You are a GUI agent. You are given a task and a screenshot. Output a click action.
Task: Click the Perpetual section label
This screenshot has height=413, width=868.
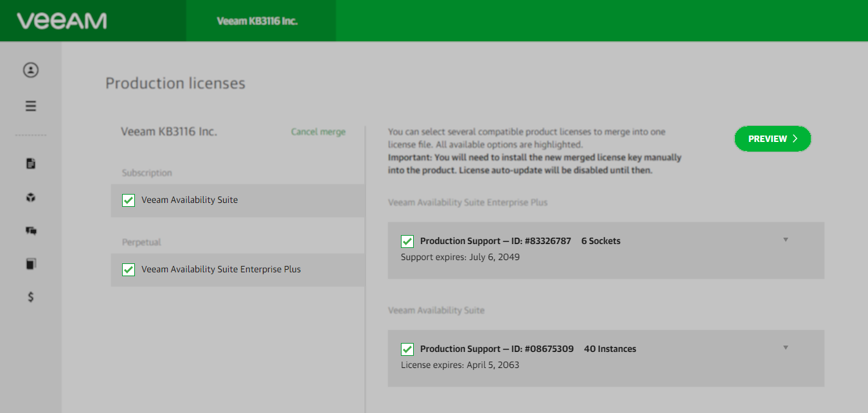coord(141,242)
